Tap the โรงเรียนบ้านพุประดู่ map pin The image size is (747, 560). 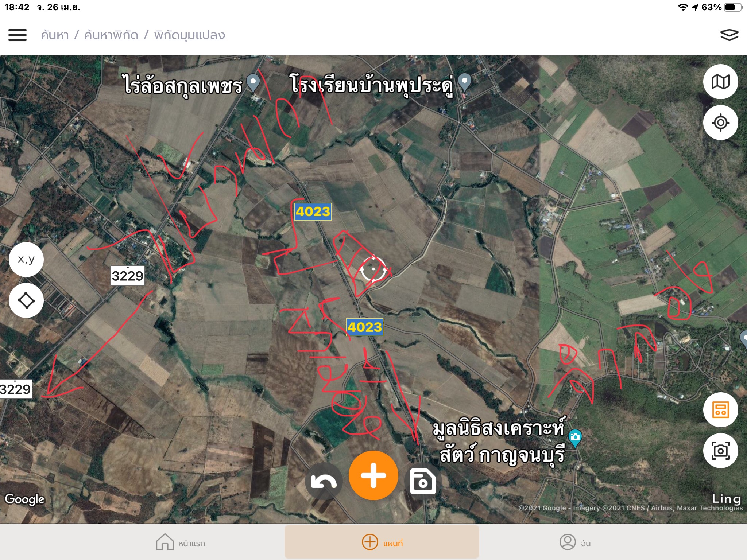point(464,82)
